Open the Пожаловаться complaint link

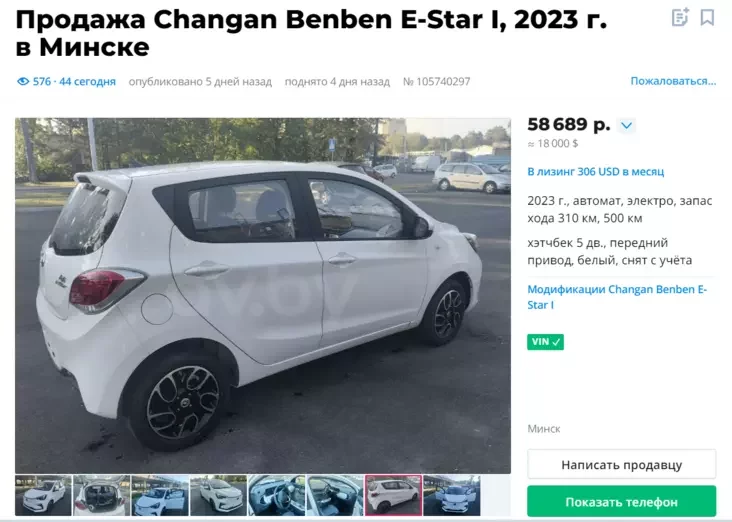click(x=673, y=81)
